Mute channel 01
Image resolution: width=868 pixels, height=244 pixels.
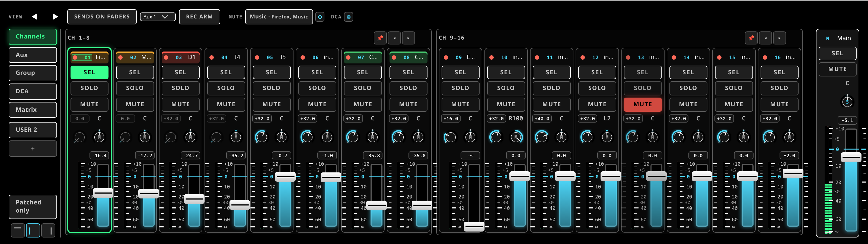(89, 104)
